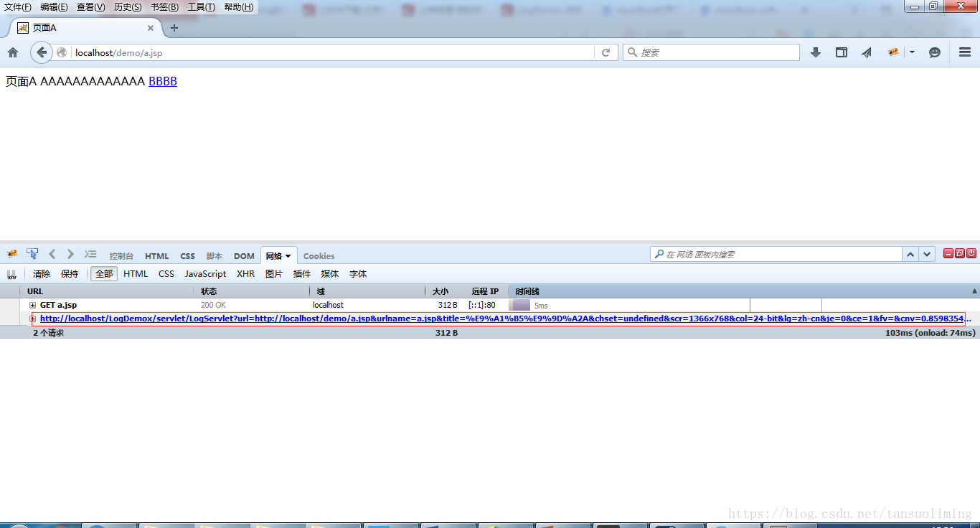Image resolution: width=980 pixels, height=528 pixels.
Task: Switch to the Cookies panel tab
Action: (319, 256)
